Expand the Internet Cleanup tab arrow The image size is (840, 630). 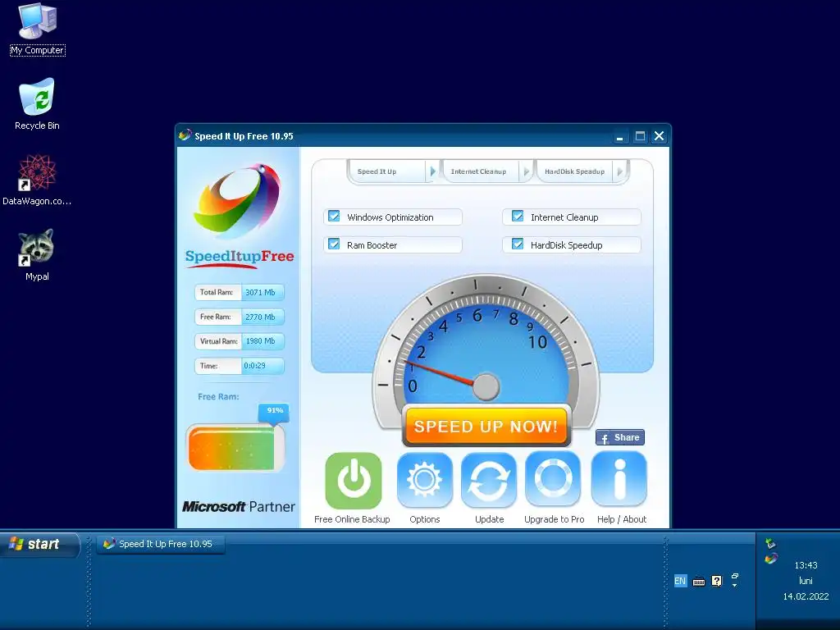[x=527, y=171]
